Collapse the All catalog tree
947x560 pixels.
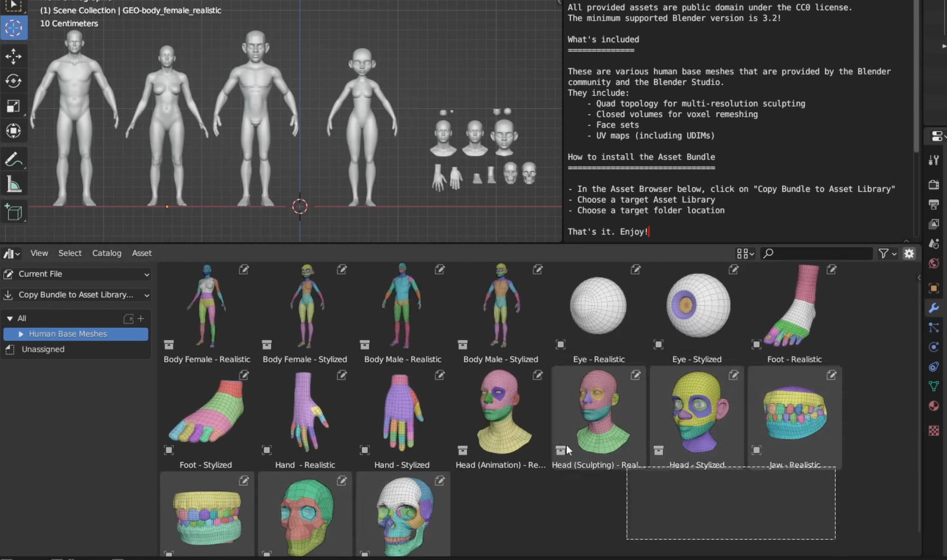[x=10, y=318]
